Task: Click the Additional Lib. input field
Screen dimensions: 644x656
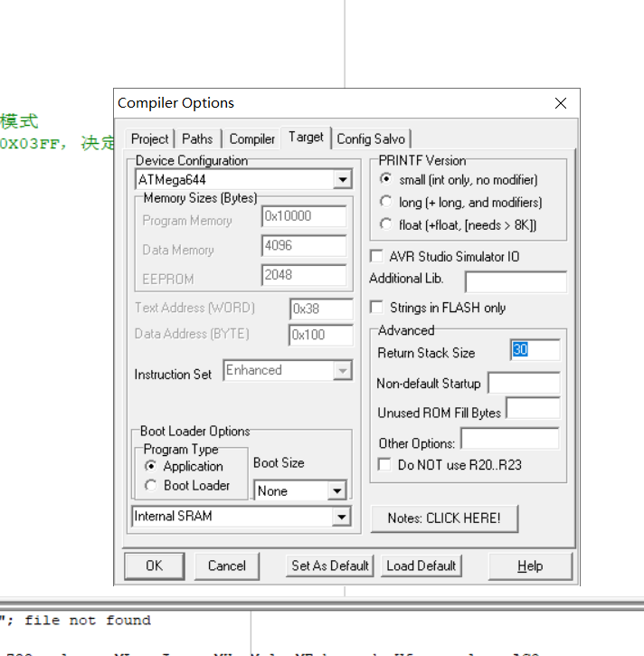Action: (516, 281)
